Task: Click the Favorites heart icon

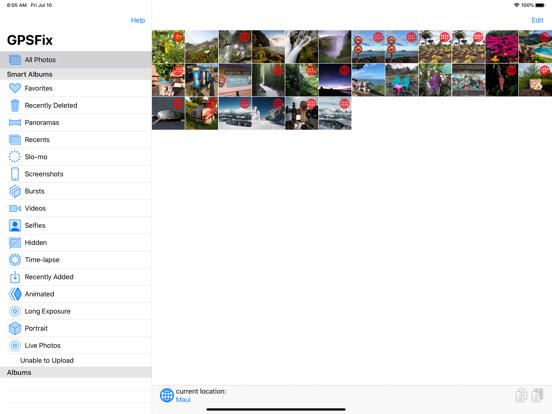Action: pyautogui.click(x=15, y=88)
